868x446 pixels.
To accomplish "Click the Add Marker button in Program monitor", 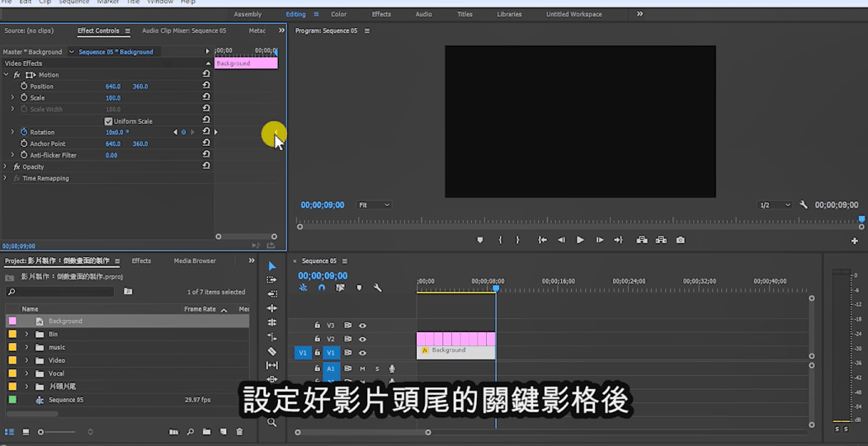I will pos(480,240).
